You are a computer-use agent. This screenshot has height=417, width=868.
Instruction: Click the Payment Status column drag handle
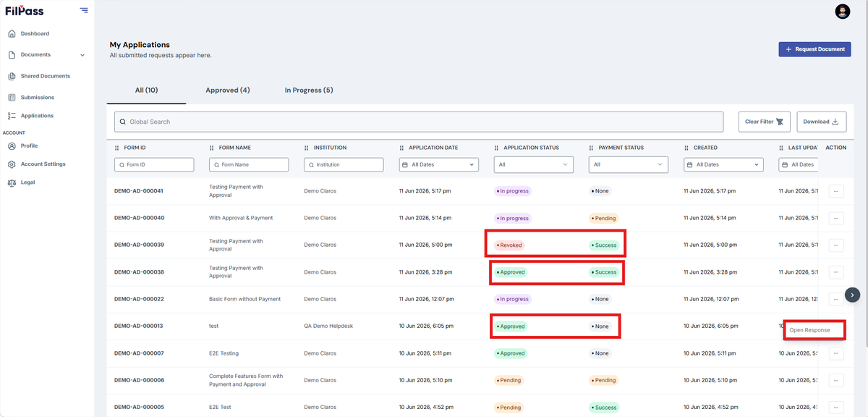592,148
